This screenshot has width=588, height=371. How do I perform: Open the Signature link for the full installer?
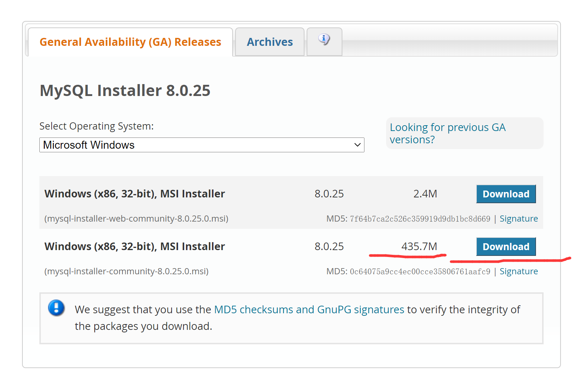point(519,271)
